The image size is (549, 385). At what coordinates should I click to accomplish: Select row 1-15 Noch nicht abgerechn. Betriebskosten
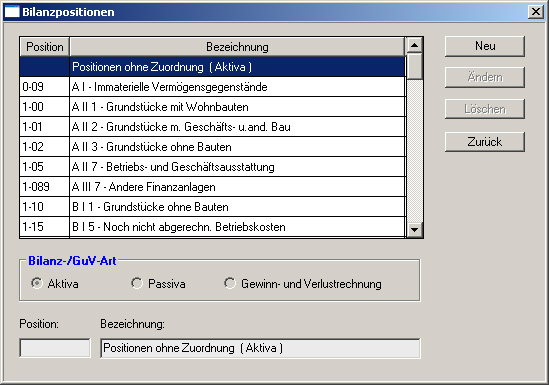pos(212,227)
